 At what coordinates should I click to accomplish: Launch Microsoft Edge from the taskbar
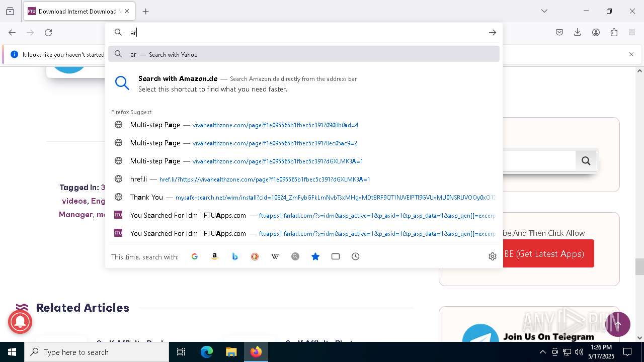(207, 352)
